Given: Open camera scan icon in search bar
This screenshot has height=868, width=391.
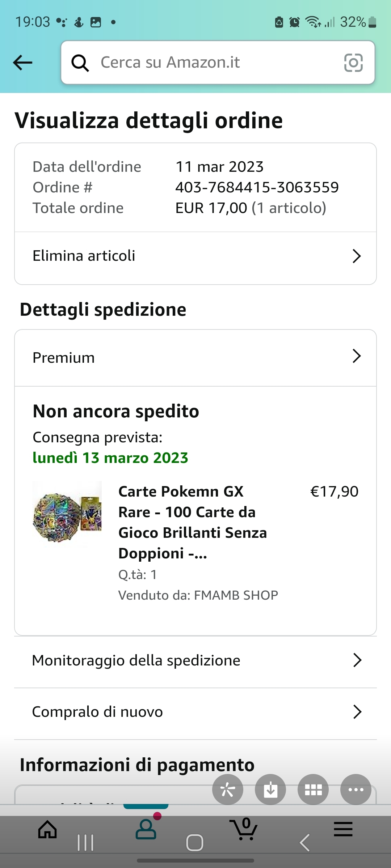Looking at the screenshot, I should (353, 63).
